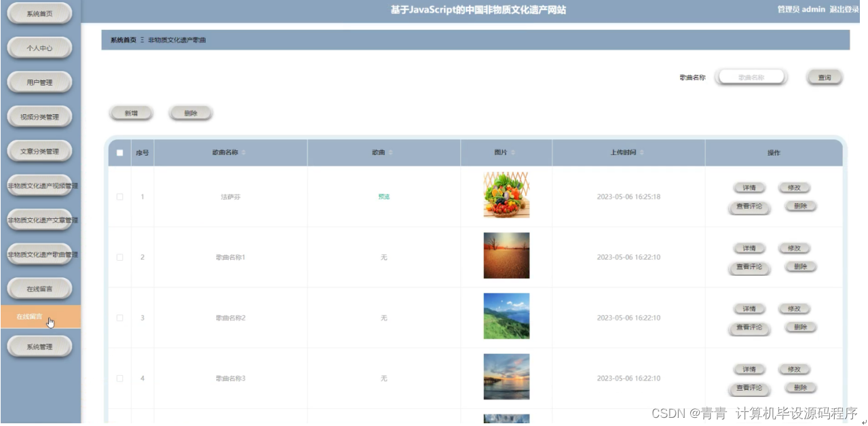Click 查看评论 for 法萨芬 row
Viewport: 868px width, 426px height.
749,207
